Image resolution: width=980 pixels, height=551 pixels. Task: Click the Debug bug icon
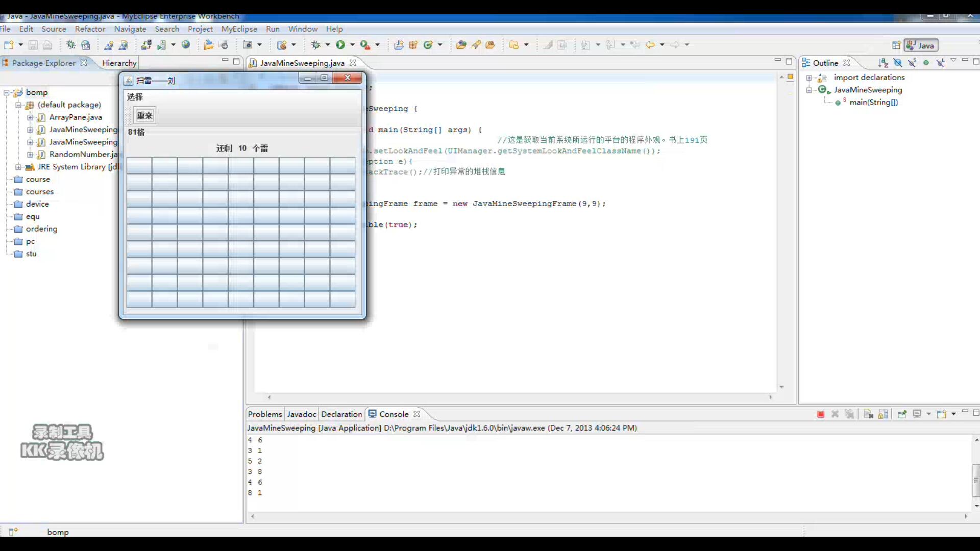pos(316,45)
